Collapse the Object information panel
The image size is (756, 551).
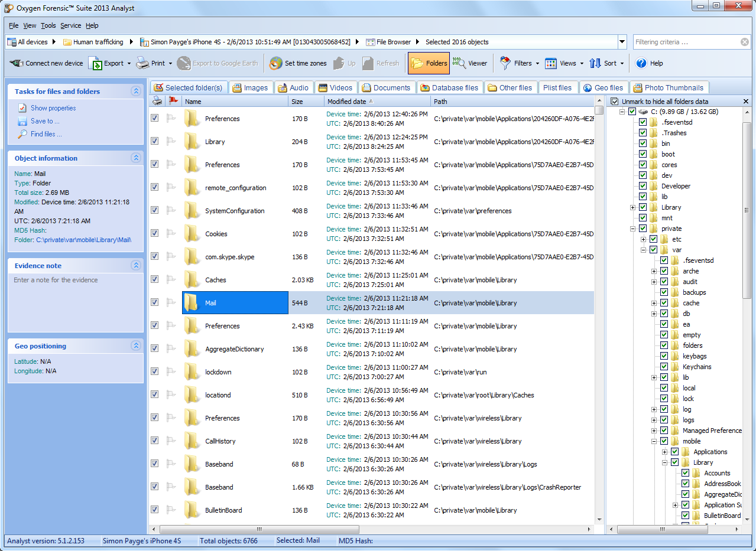point(136,158)
